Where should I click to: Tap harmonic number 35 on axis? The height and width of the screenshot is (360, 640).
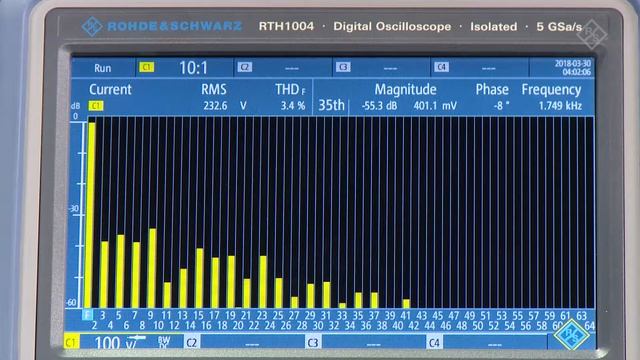(x=358, y=316)
